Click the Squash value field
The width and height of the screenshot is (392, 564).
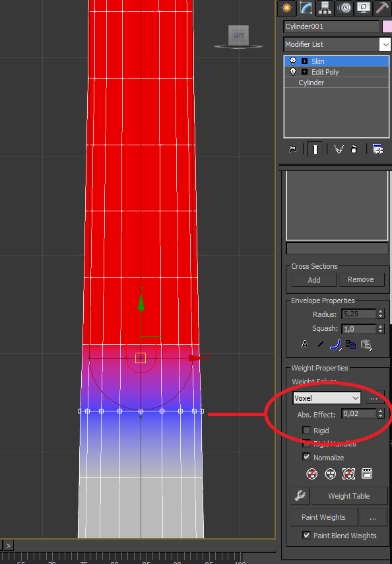[358, 329]
